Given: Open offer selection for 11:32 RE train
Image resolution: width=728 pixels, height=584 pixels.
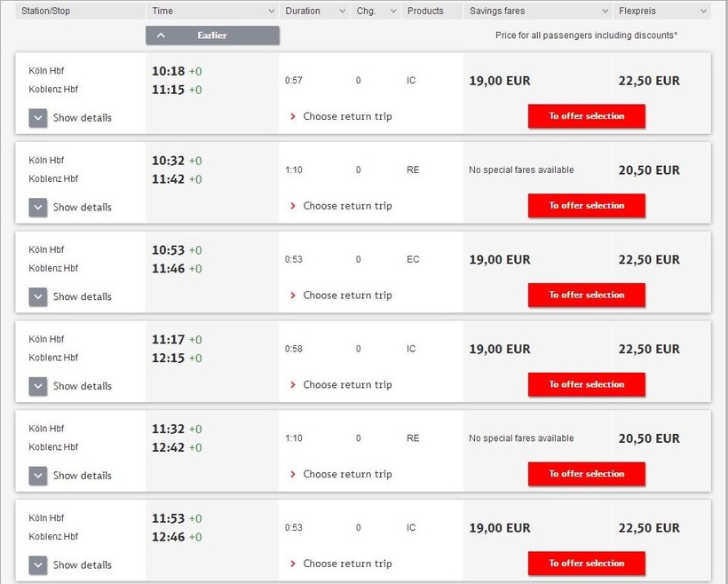Looking at the screenshot, I should 586,474.
